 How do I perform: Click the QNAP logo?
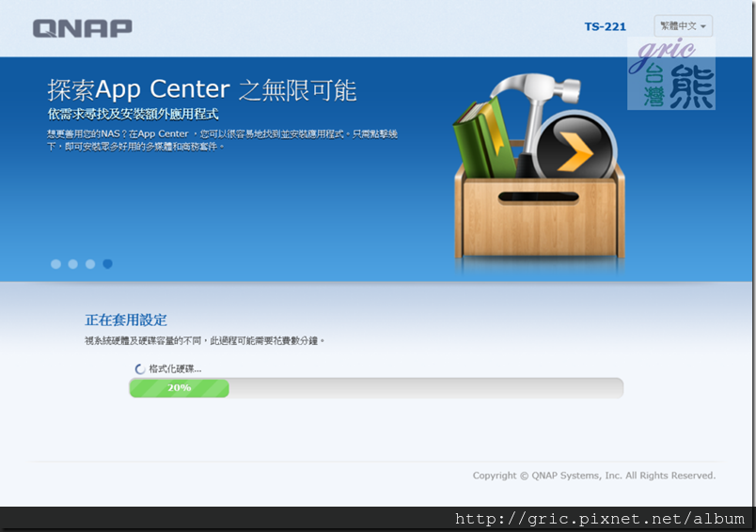click(x=83, y=28)
